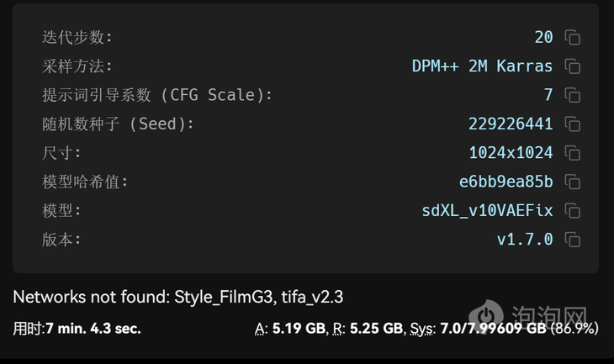Copy the Seed value 229226441
Screen dimensions: 614x364
click(x=573, y=124)
